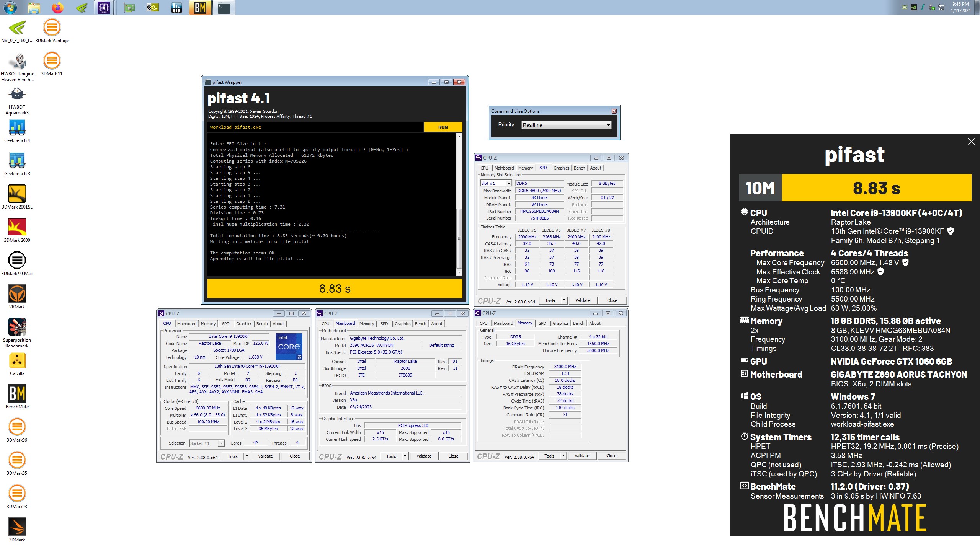Select SPD tab in Memory window
Image resolution: width=980 pixels, height=551 pixels.
(x=542, y=323)
